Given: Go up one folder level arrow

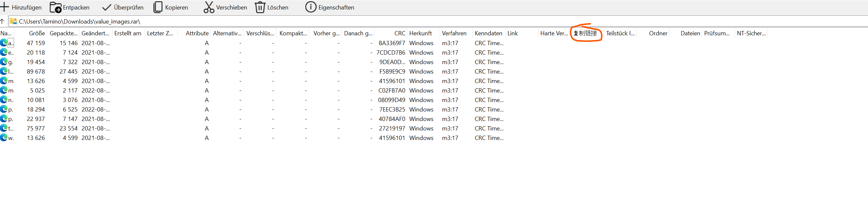Looking at the screenshot, I should (x=2, y=21).
